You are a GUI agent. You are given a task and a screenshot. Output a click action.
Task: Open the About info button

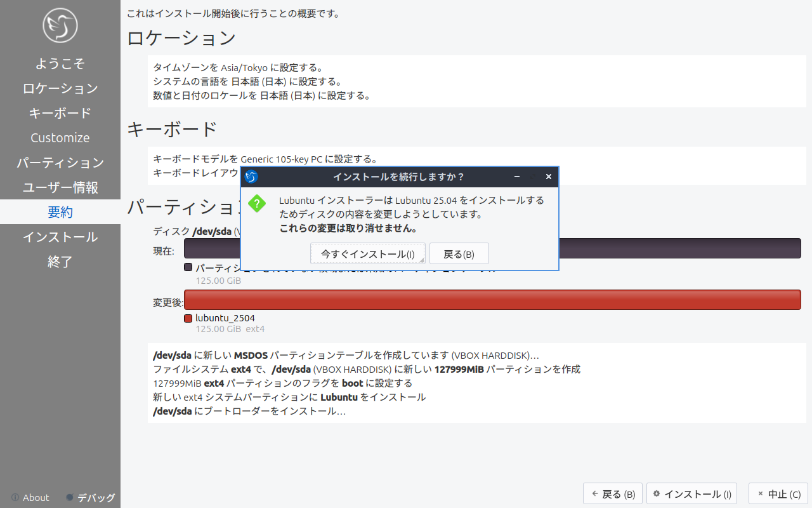30,498
